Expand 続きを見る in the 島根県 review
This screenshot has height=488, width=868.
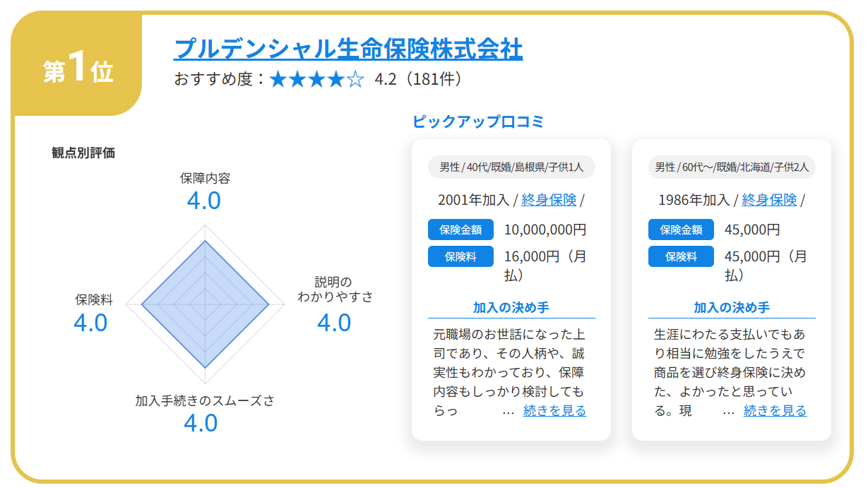(554, 410)
